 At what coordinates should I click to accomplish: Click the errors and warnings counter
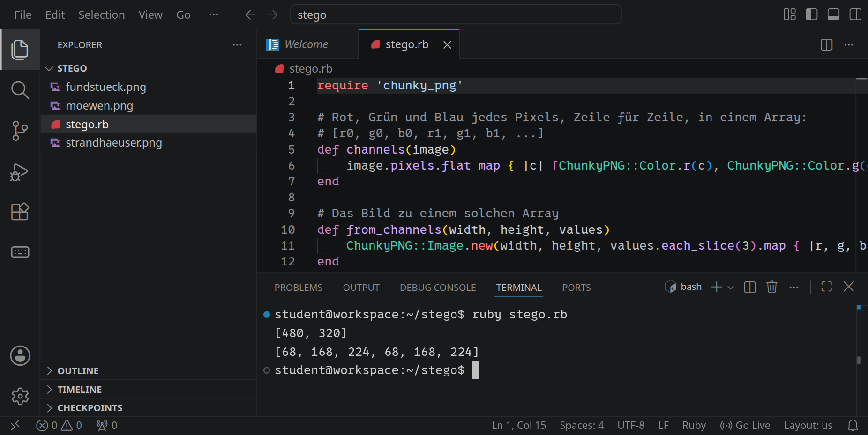coord(59,425)
